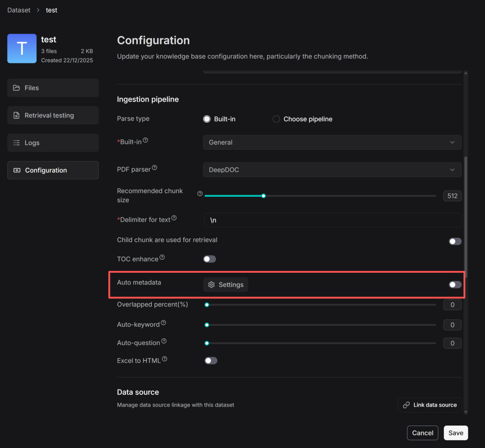The height and width of the screenshot is (448, 485).
Task: Click the Auto-keyword slider handle
Action: click(x=207, y=325)
